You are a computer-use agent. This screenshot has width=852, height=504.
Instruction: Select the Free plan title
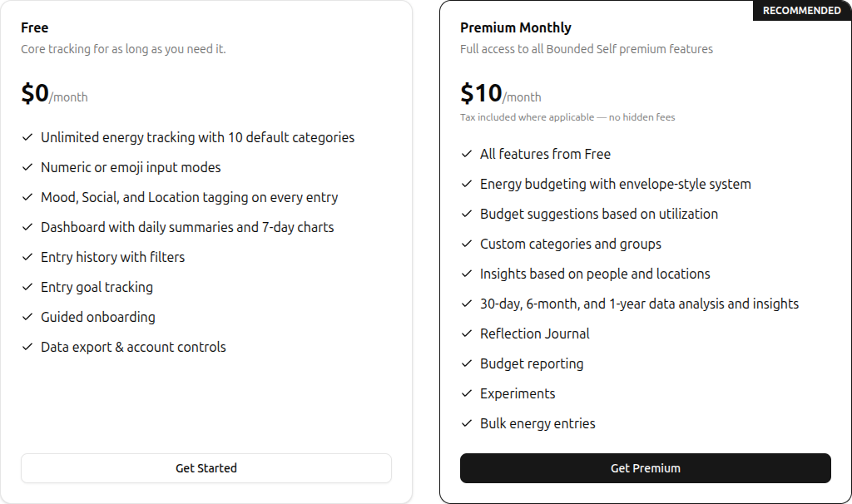click(x=34, y=27)
